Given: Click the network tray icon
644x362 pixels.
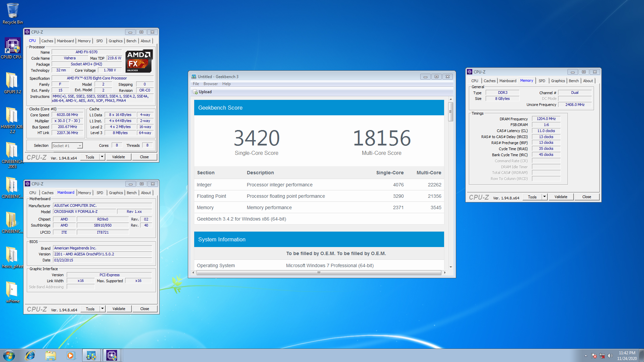Looking at the screenshot, I should pyautogui.click(x=602, y=356).
